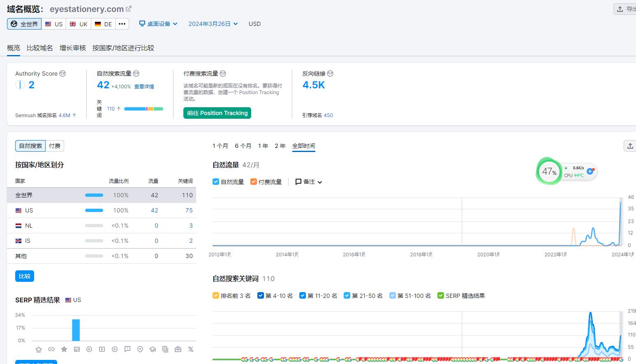Open Authority Score info icon
Viewport: 636px width, 364px height.
point(62,74)
